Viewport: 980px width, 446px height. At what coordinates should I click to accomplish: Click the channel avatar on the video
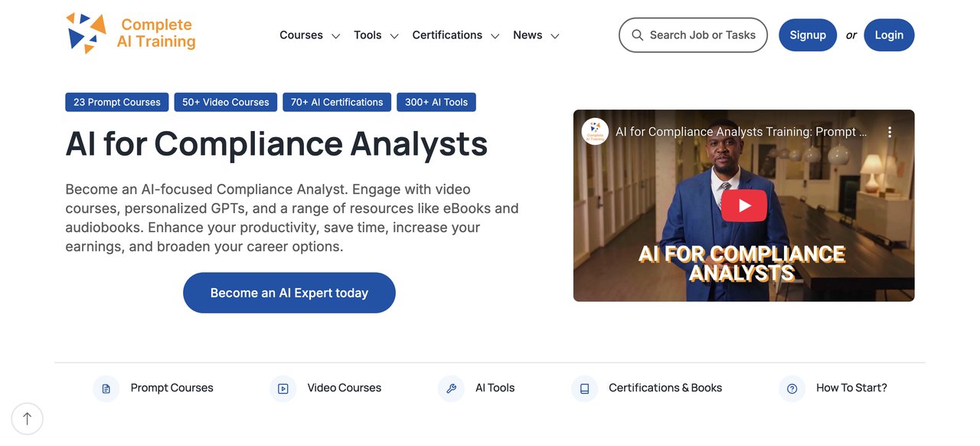pos(595,132)
